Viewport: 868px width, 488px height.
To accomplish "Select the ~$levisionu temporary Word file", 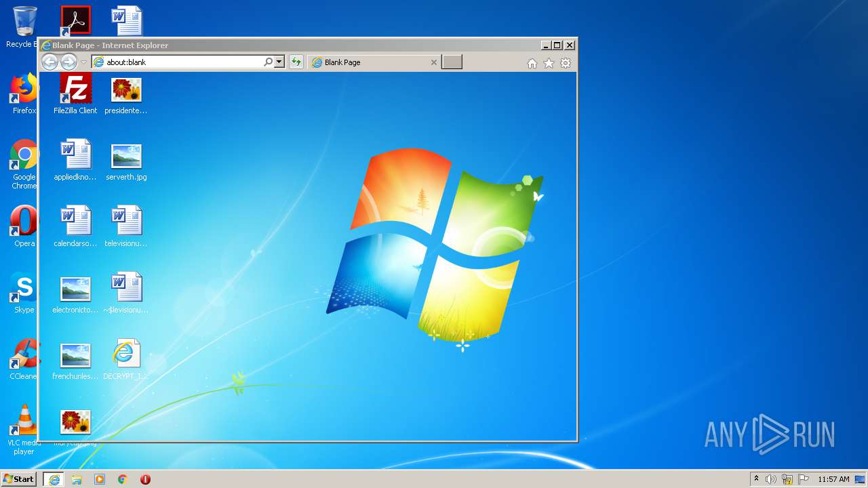I will click(126, 293).
